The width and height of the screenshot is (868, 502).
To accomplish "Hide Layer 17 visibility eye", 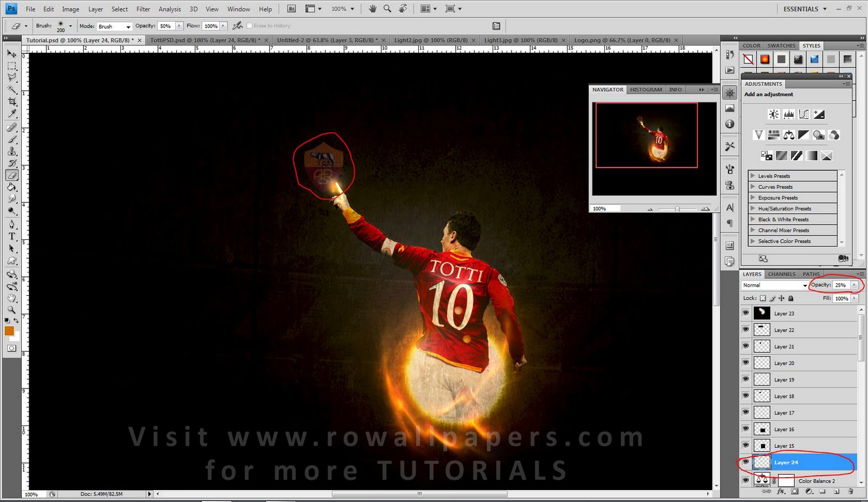I will 745,412.
